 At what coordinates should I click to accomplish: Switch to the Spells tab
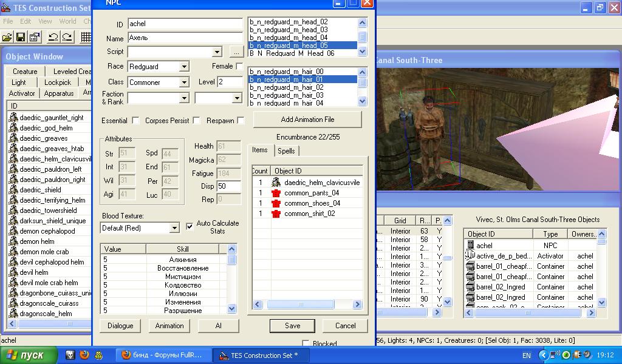(x=286, y=150)
